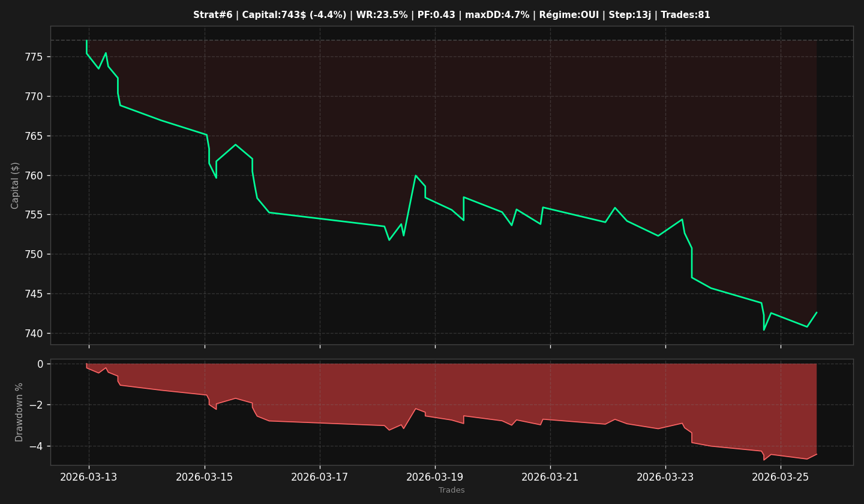Click the 0 drawdown axis tick
Image resolution: width=864 pixels, height=504 pixels.
[x=41, y=364]
